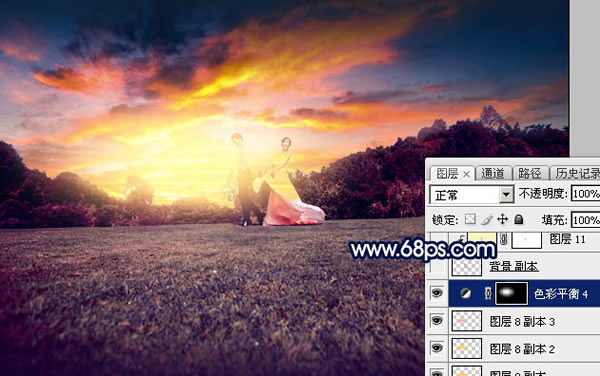The height and width of the screenshot is (376, 600).
Task: Click the mask link chain on 图层 11
Action: click(504, 240)
